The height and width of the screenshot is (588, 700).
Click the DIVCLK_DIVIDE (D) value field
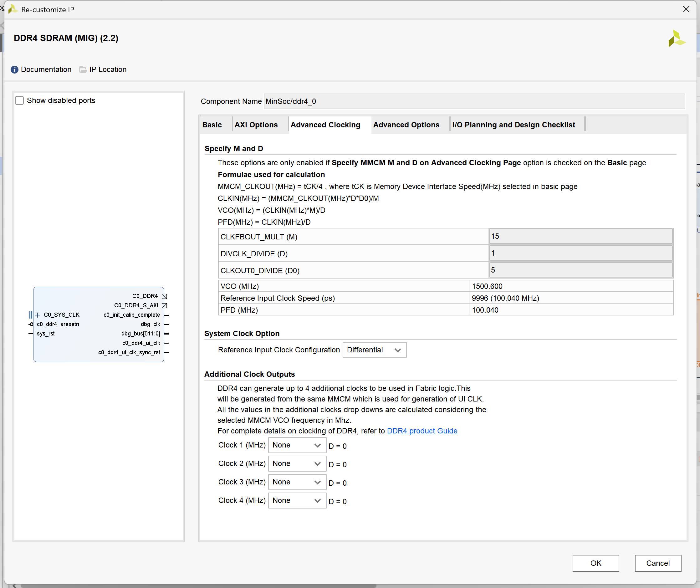580,253
